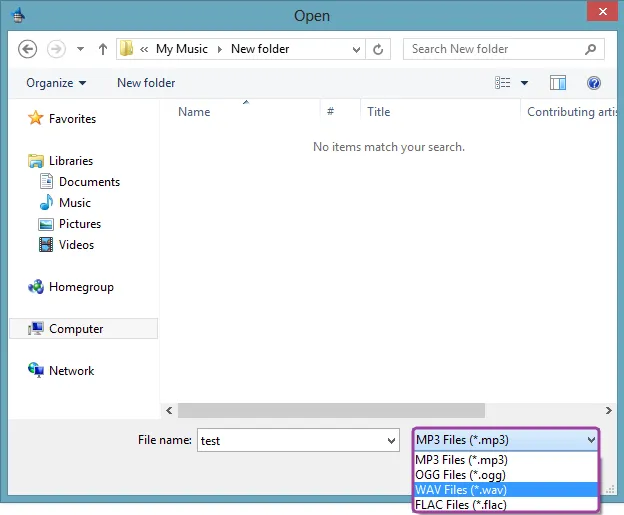Select Music under Libraries

point(75,203)
